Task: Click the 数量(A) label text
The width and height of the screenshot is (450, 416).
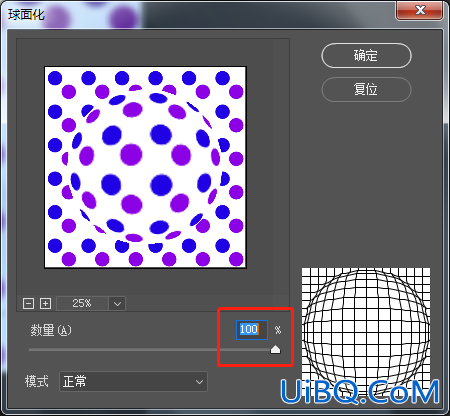Action: pos(51,330)
